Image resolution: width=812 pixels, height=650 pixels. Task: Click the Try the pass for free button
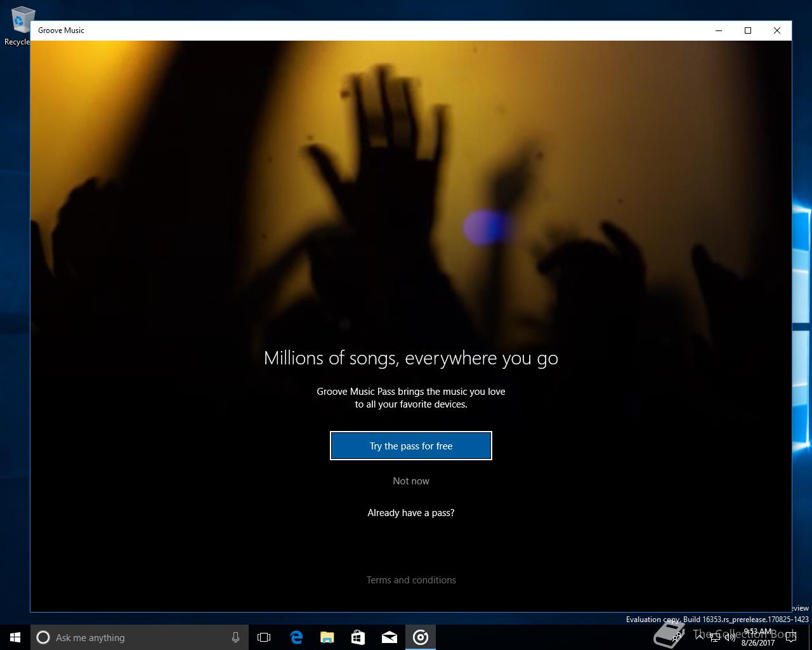411,446
